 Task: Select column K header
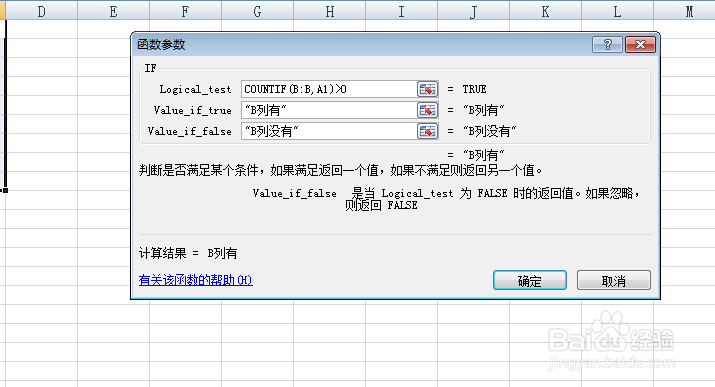point(545,10)
